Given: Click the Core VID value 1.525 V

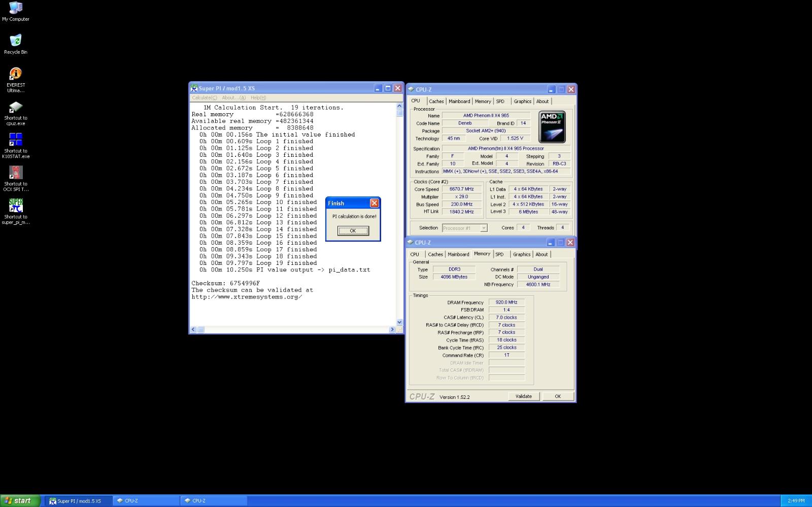Looking at the screenshot, I should point(515,138).
